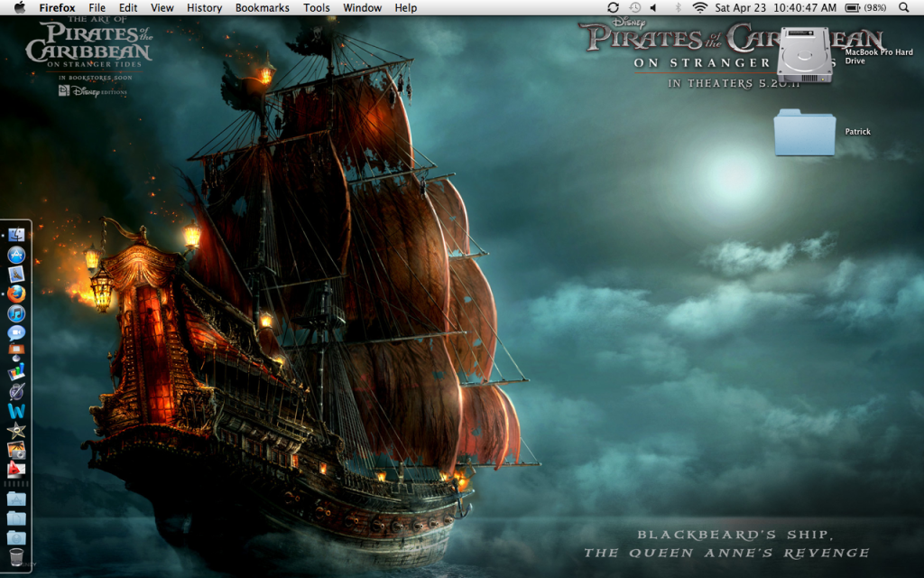Open the Bookmarks menu
The width and height of the screenshot is (924, 578).
coord(263,7)
